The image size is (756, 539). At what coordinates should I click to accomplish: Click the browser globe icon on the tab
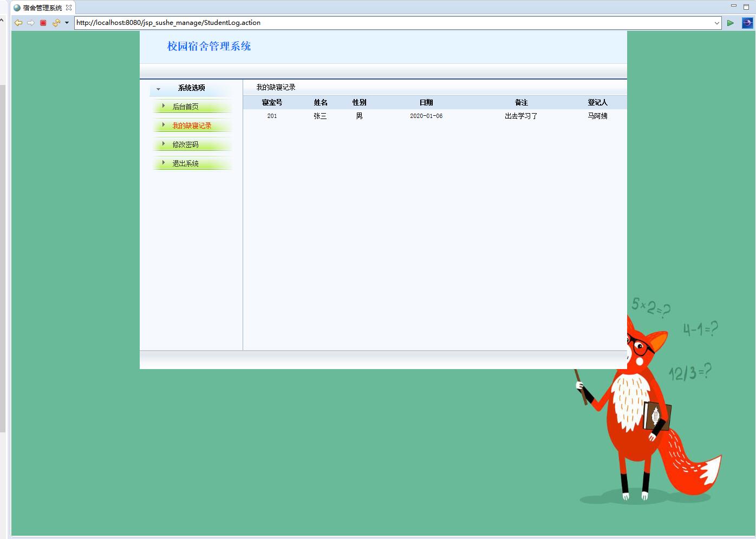tap(16, 8)
